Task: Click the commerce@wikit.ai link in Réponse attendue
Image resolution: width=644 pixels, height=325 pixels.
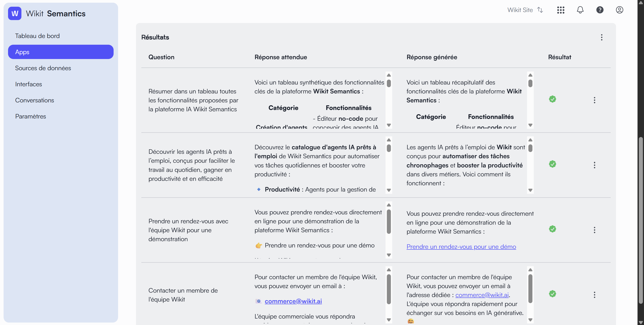Action: tap(293, 301)
